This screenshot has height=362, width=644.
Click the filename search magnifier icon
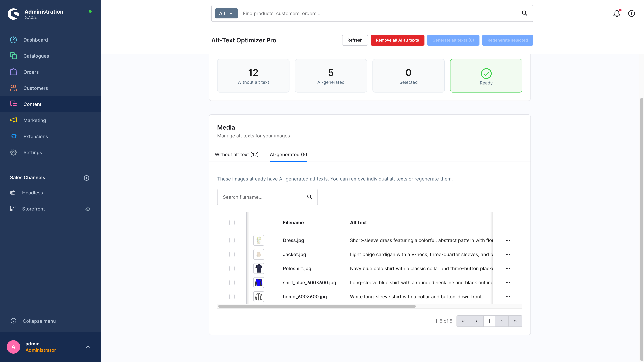click(x=309, y=197)
